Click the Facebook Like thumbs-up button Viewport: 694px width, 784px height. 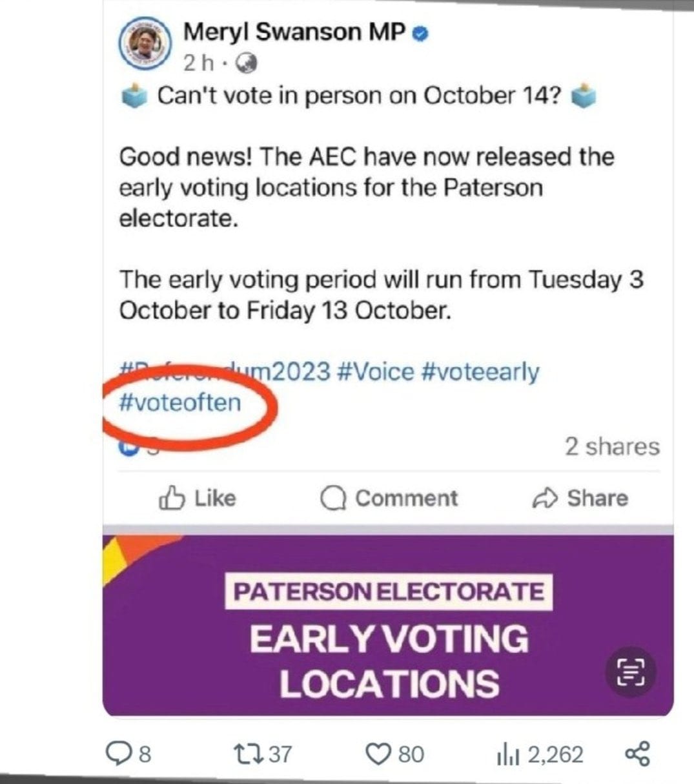[x=196, y=498]
